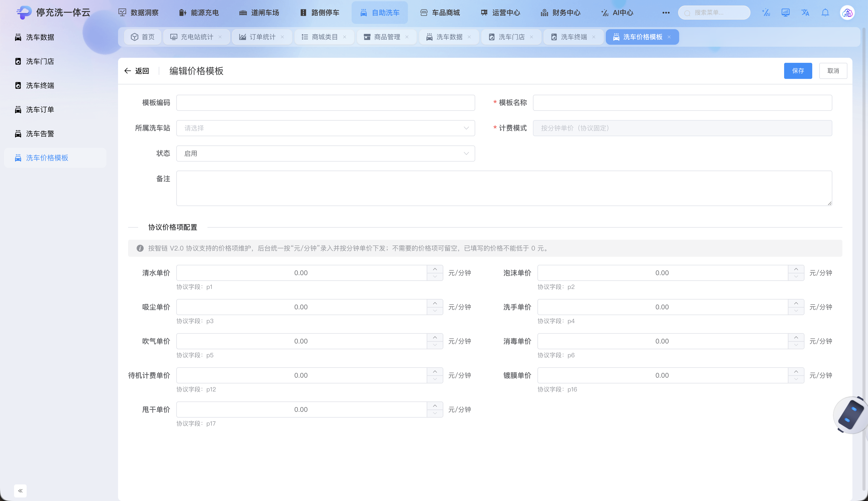Screen dimensions: 868x501
Task: Click the 取消 button
Action: (x=833, y=71)
